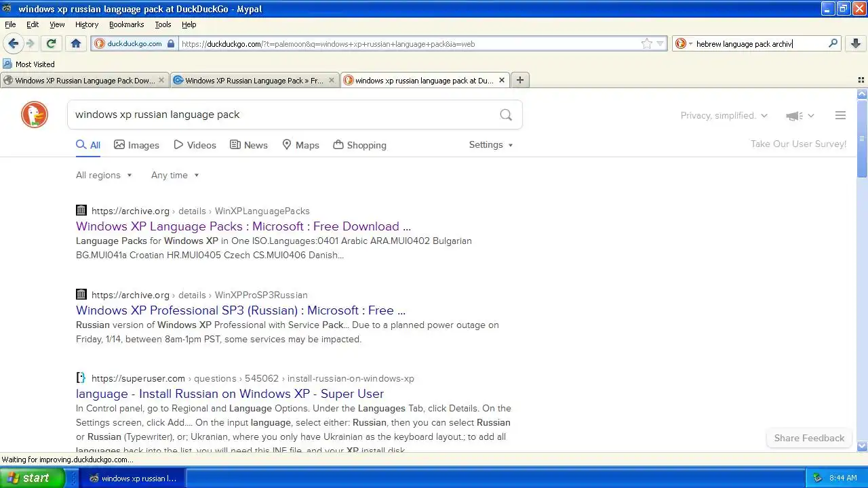Image resolution: width=868 pixels, height=488 pixels.
Task: Go back with the browser Back arrow
Action: tap(13, 43)
